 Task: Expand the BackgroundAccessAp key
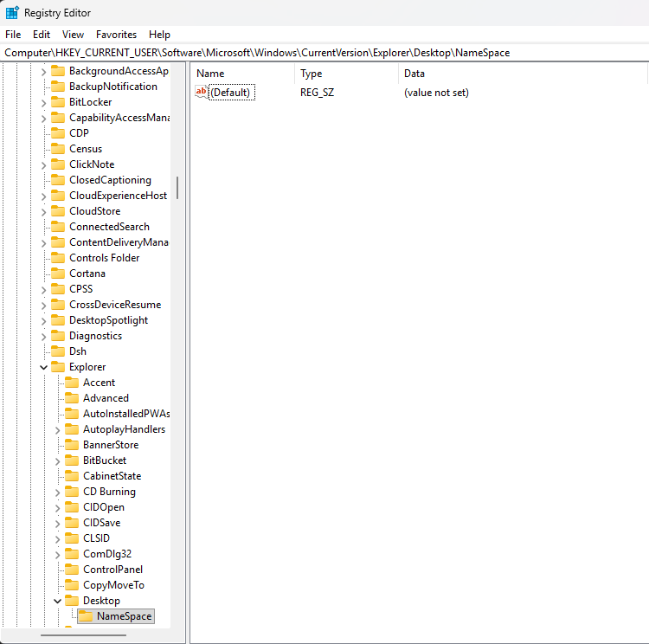43,72
